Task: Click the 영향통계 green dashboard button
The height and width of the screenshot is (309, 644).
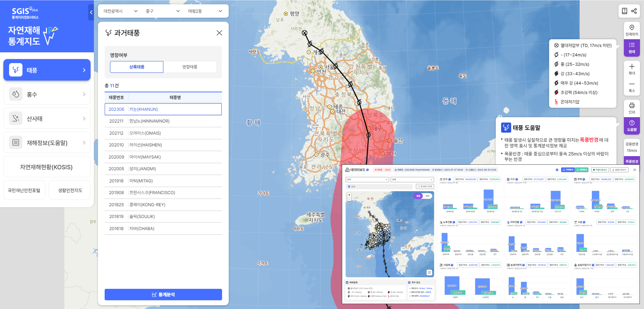Action: click(x=582, y=170)
